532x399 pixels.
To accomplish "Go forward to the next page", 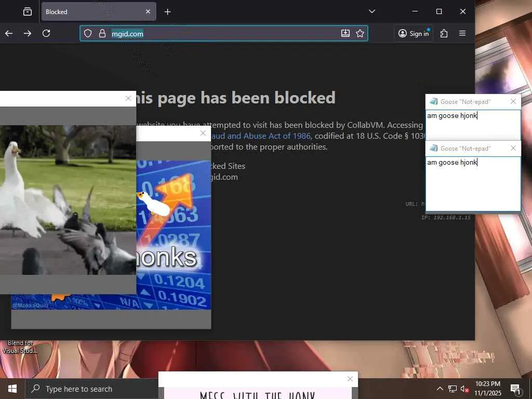I will (28, 33).
